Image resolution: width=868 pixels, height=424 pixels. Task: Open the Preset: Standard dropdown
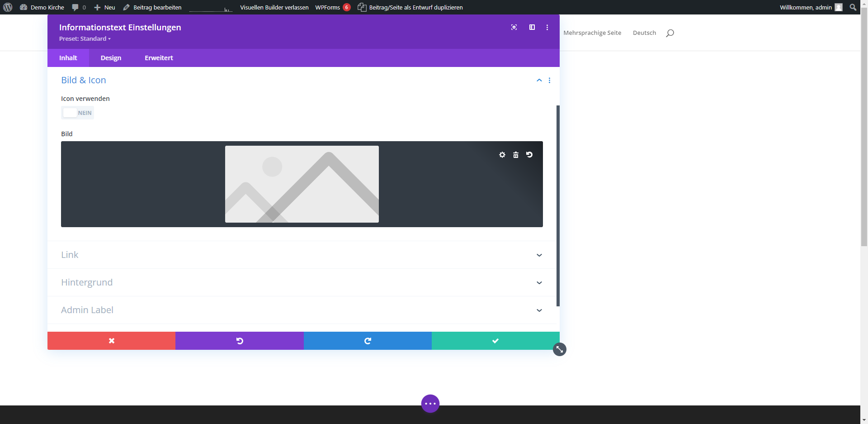coord(85,39)
